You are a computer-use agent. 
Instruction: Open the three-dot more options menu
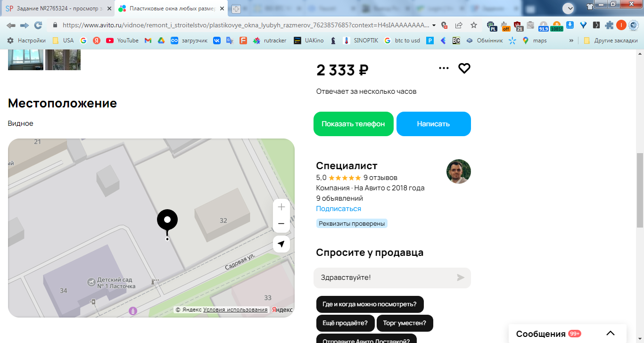point(444,68)
